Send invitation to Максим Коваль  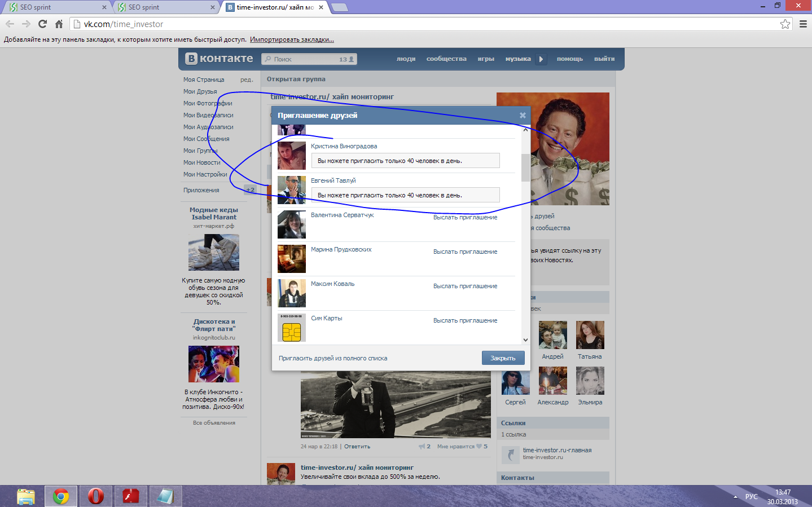click(x=466, y=286)
